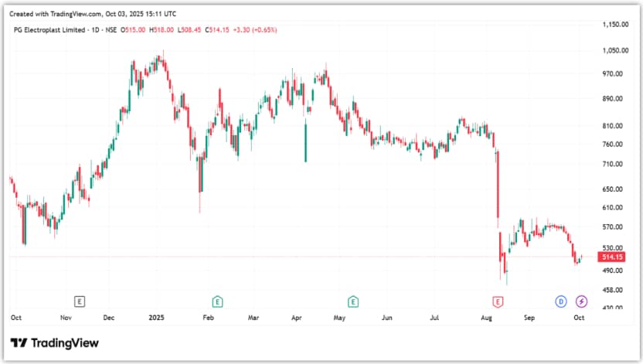Click the +3.30 (+0.65%) change value
The height and width of the screenshot is (364, 643).
point(258,29)
